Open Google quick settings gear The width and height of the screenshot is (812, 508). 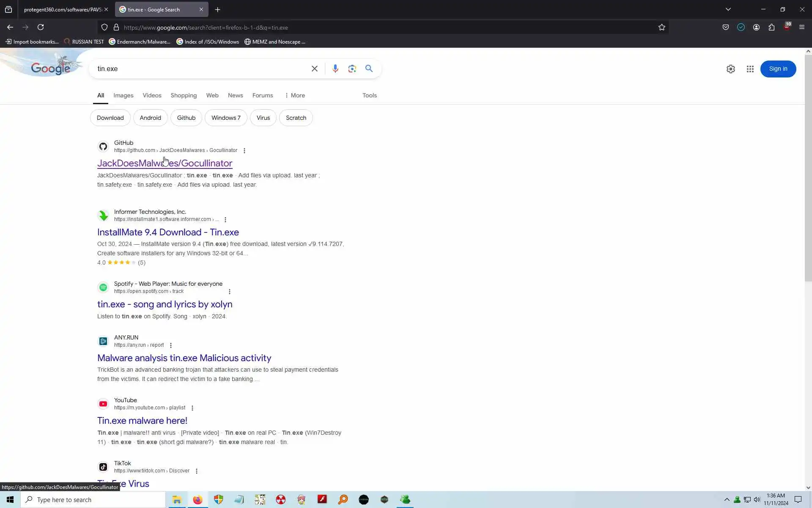[x=730, y=69]
